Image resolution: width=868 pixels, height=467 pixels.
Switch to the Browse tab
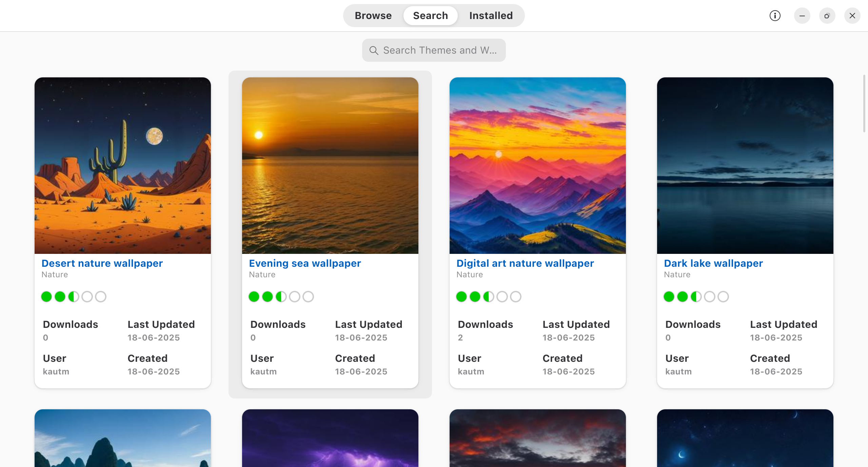point(373,16)
